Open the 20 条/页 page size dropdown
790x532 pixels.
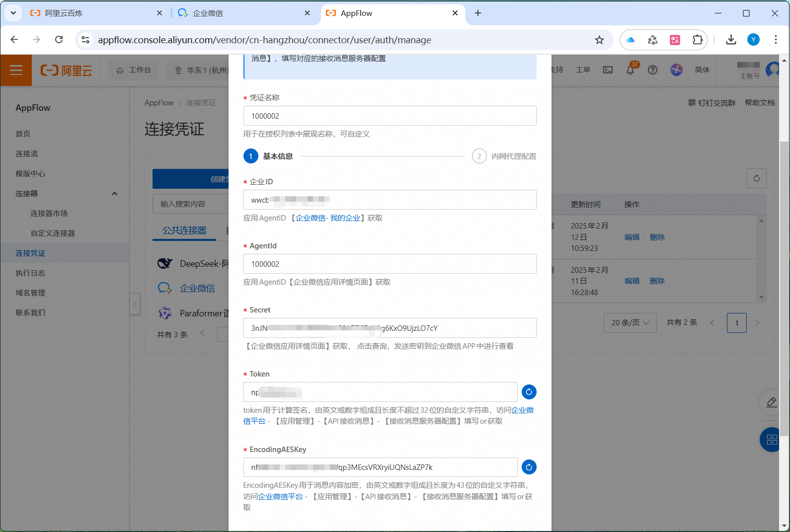[x=630, y=323]
